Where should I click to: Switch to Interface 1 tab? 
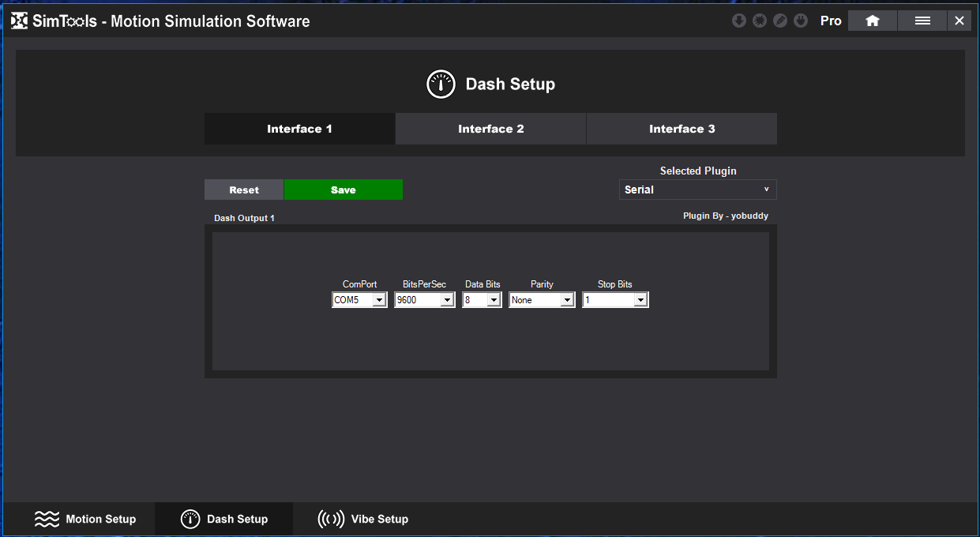(x=300, y=129)
